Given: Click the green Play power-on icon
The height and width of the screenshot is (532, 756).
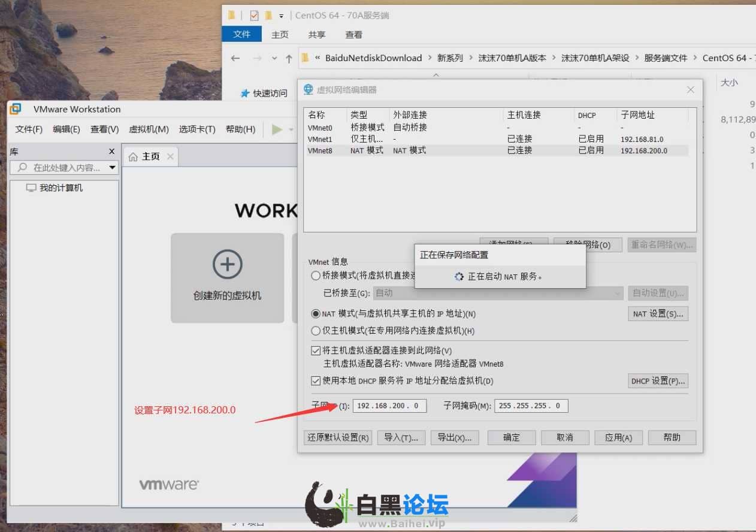Looking at the screenshot, I should click(277, 129).
